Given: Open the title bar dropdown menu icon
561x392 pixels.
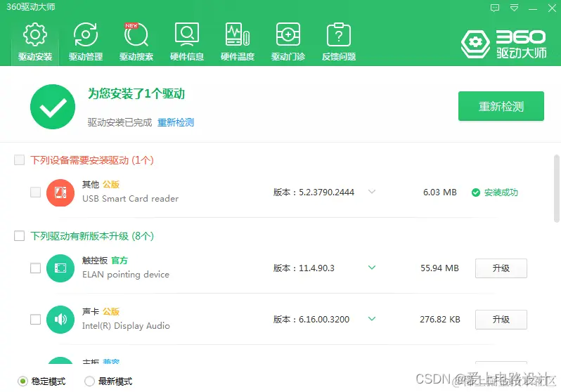Looking at the screenshot, I should click(514, 8).
